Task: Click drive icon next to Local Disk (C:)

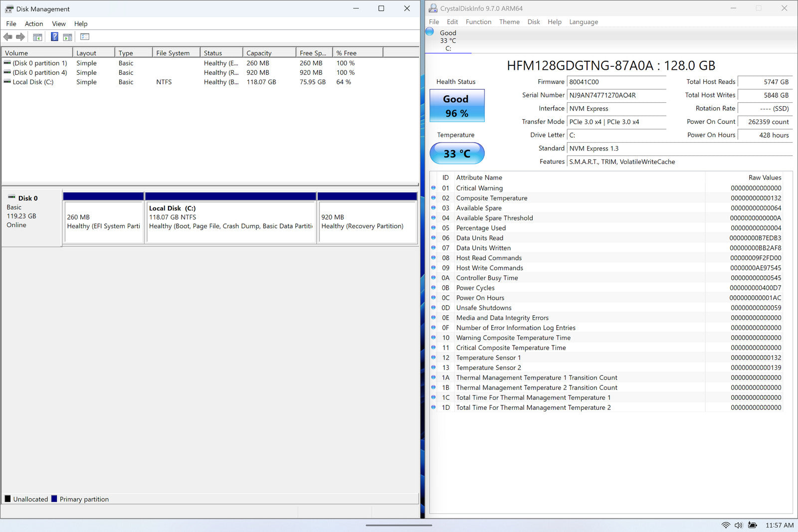Action: (7, 82)
